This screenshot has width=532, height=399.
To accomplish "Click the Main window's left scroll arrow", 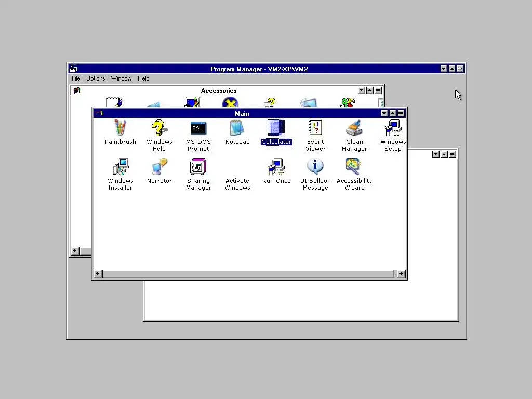I will pos(98,274).
